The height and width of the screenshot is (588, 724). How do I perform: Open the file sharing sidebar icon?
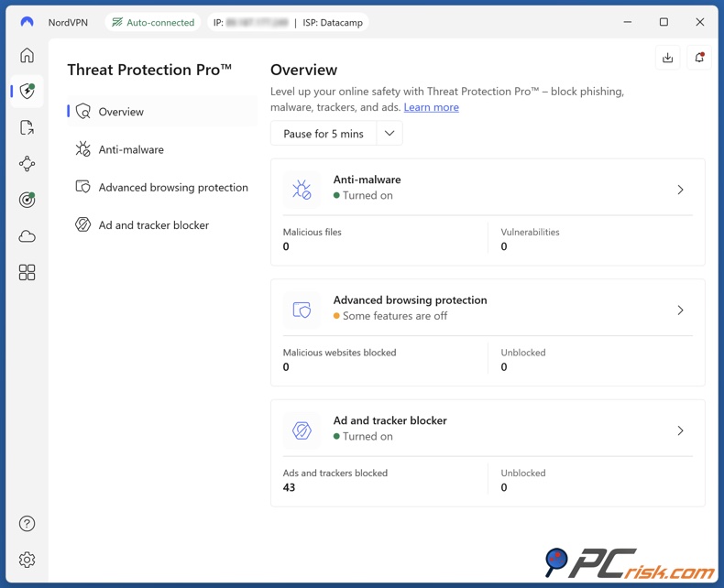tap(27, 128)
